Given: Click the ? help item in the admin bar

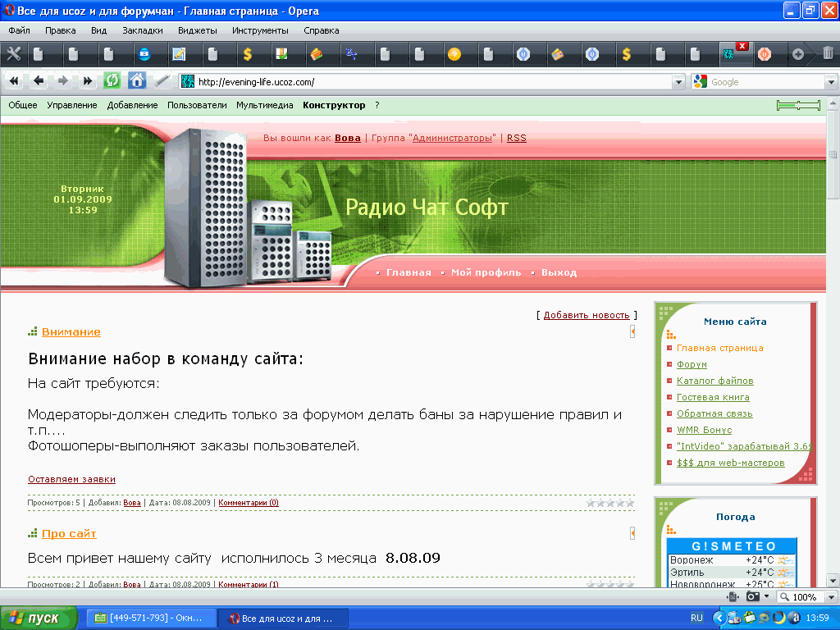Looking at the screenshot, I should pyautogui.click(x=377, y=105).
